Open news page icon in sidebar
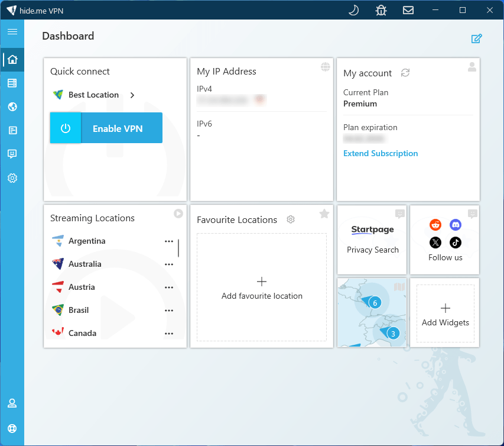Image resolution: width=504 pixels, height=446 pixels. point(12,130)
